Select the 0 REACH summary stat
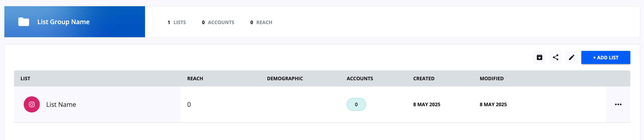 click(261, 23)
